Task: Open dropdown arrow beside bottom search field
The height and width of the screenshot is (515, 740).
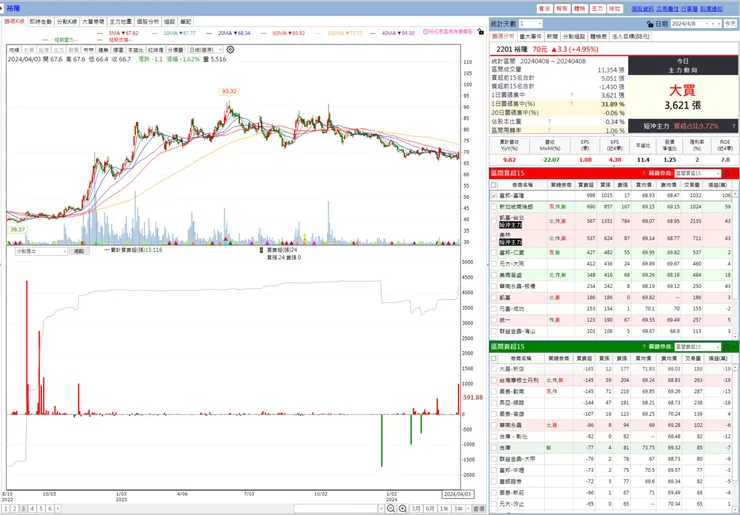Action: tap(382, 508)
